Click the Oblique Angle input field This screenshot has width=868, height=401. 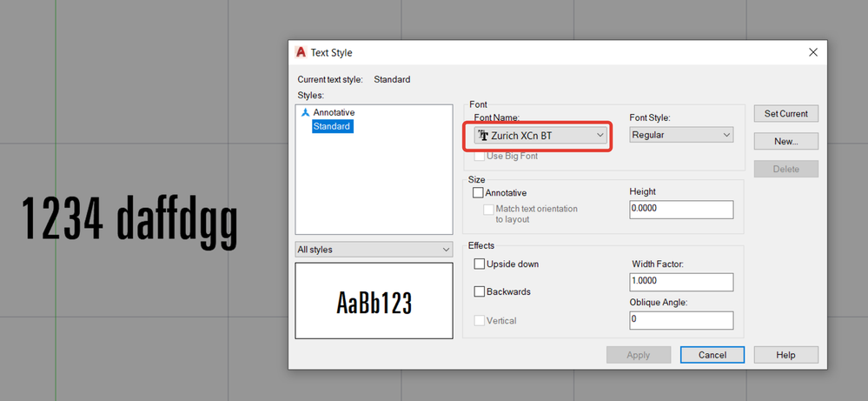tap(681, 320)
